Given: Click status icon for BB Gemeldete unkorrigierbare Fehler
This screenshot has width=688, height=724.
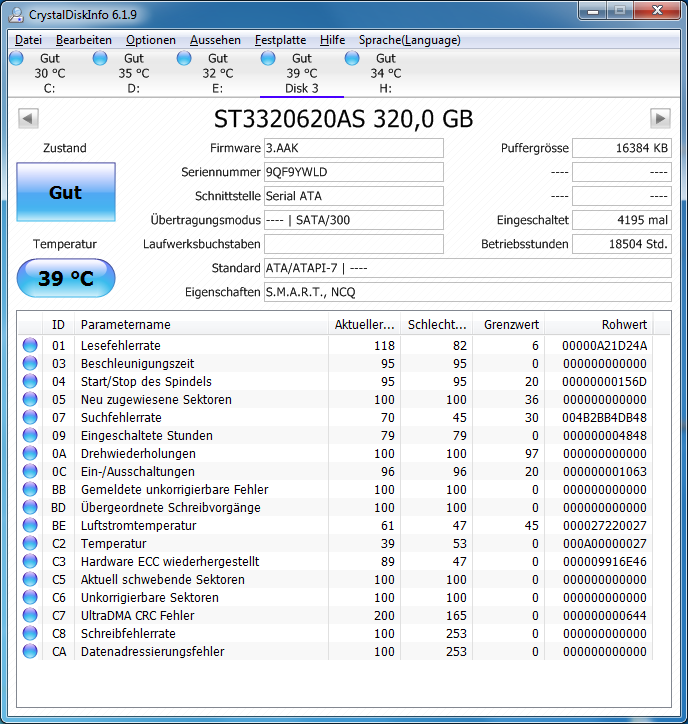Looking at the screenshot, I should click(30, 489).
